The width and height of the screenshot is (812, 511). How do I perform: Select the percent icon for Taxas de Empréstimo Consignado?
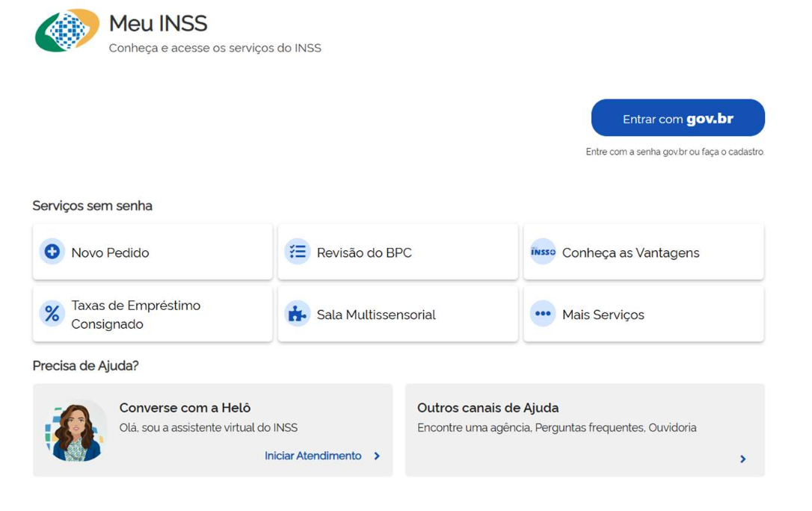point(50,314)
